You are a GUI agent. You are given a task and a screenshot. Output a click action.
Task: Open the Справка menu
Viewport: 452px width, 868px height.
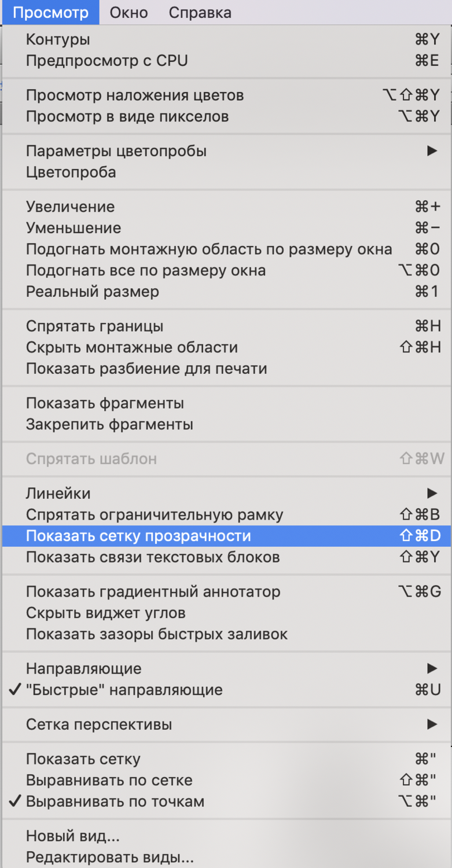(x=200, y=12)
